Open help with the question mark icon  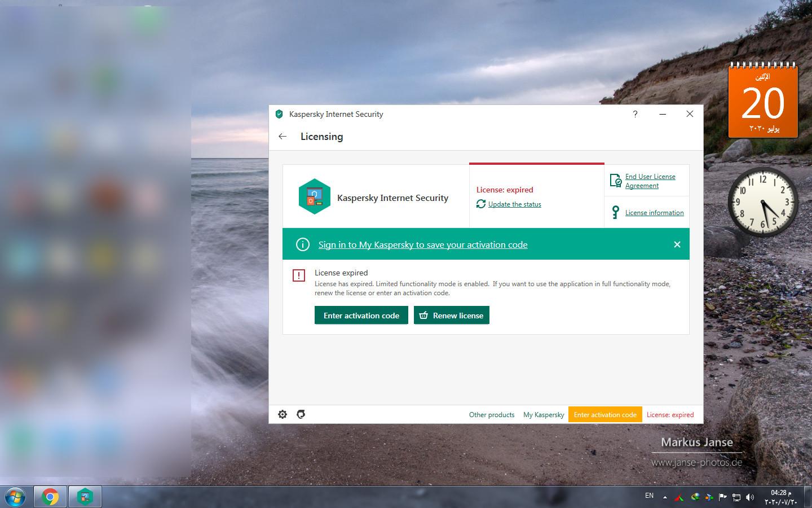(635, 114)
